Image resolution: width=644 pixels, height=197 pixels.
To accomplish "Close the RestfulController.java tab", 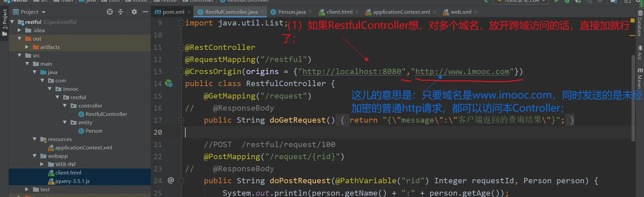I will tap(262, 12).
